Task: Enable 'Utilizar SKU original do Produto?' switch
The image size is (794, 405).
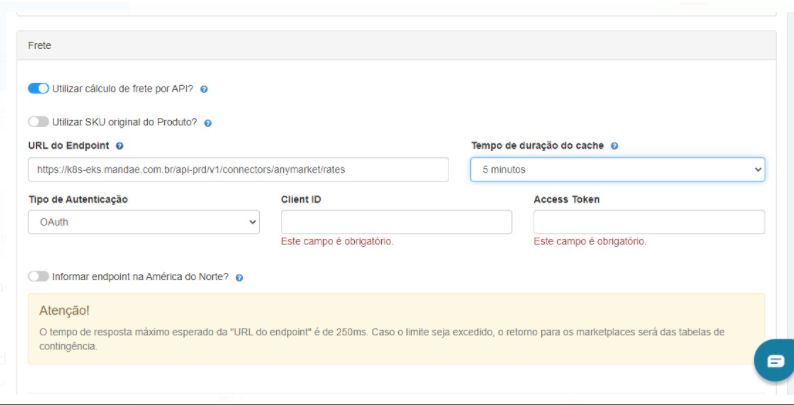Action: pyautogui.click(x=38, y=122)
